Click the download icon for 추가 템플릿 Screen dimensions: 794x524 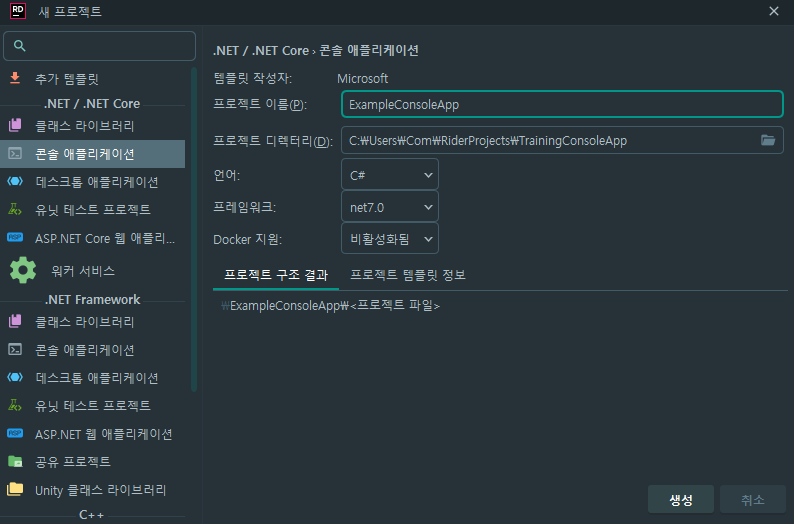point(15,78)
